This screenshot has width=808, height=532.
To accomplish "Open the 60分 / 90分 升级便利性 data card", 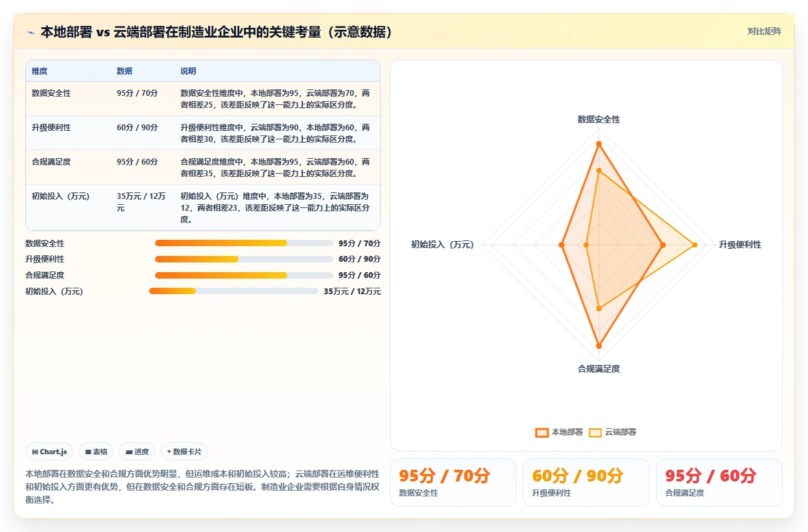I will click(586, 482).
